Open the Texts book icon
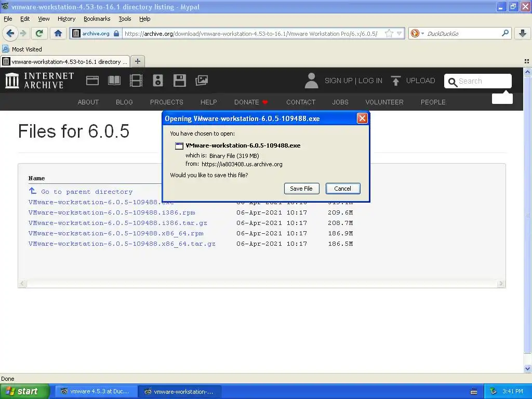The width and height of the screenshot is (532, 399). coord(114,81)
